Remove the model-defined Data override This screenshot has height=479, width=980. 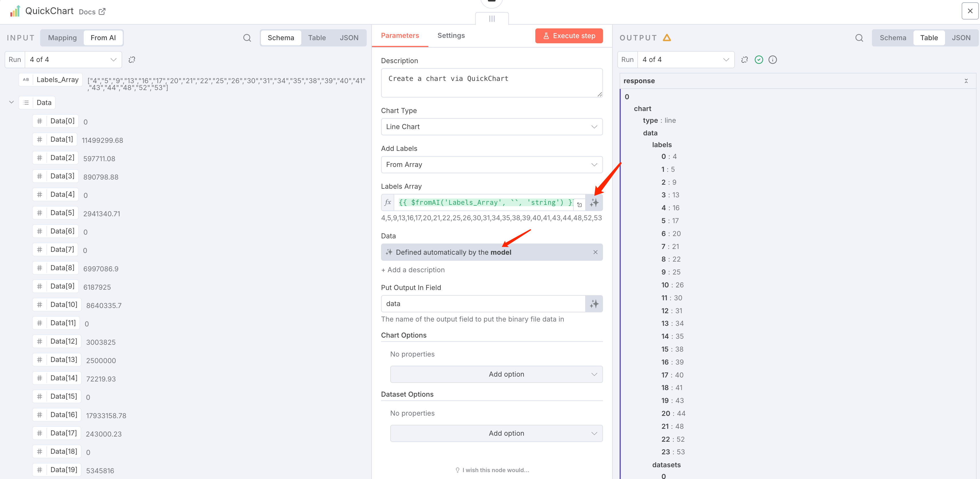coord(595,252)
